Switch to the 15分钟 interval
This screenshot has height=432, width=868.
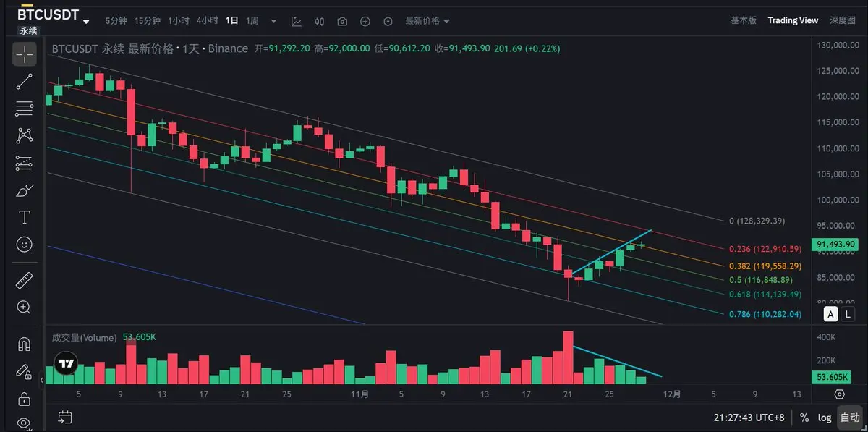click(x=148, y=21)
